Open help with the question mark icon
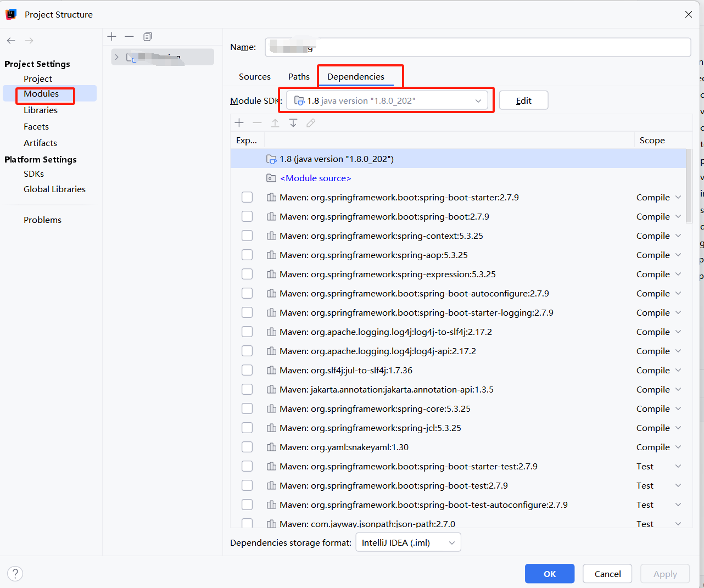Screen dimensions: 704x588 [15, 574]
